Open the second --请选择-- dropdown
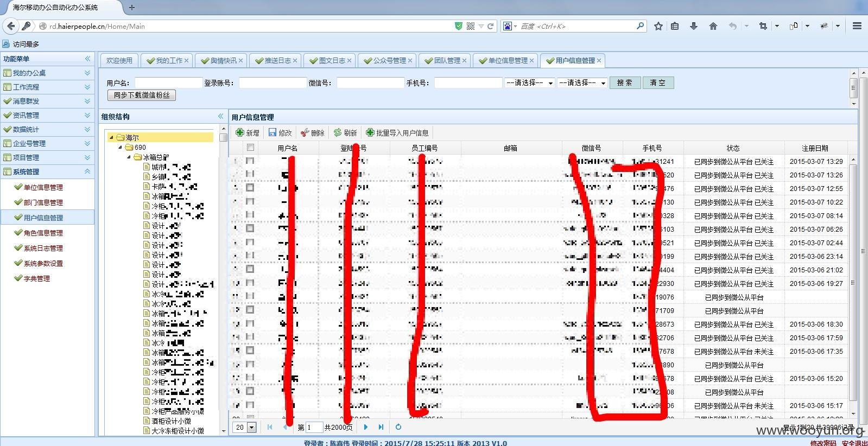868x446 pixels. [582, 82]
